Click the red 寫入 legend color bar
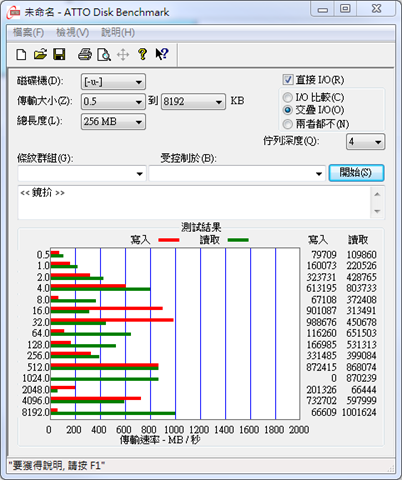 click(x=169, y=240)
